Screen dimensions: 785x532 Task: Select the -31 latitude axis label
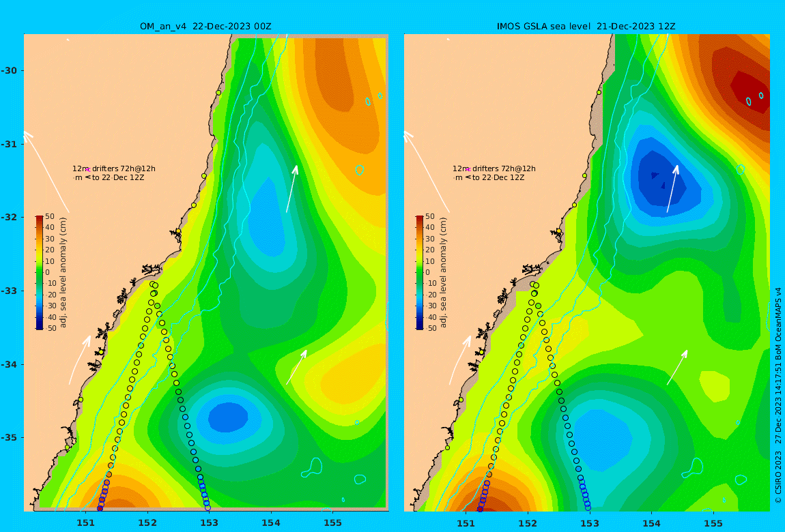click(8, 144)
